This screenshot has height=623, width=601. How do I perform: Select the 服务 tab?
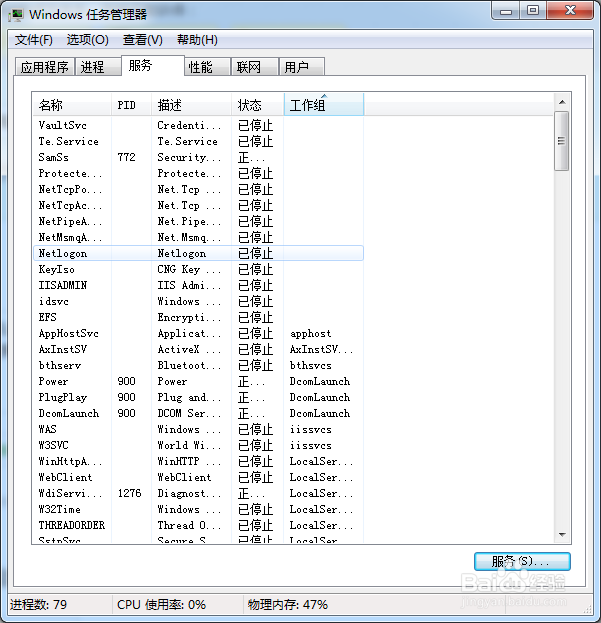[153, 65]
